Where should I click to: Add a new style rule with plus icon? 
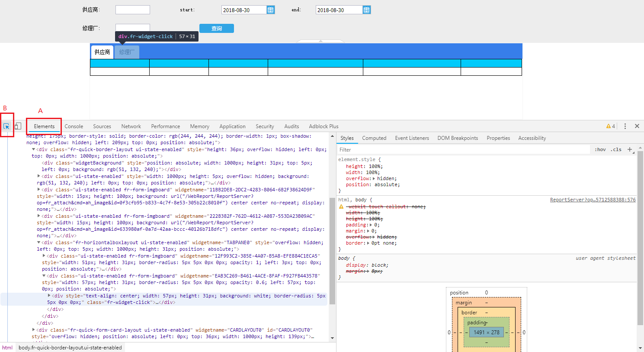point(630,149)
